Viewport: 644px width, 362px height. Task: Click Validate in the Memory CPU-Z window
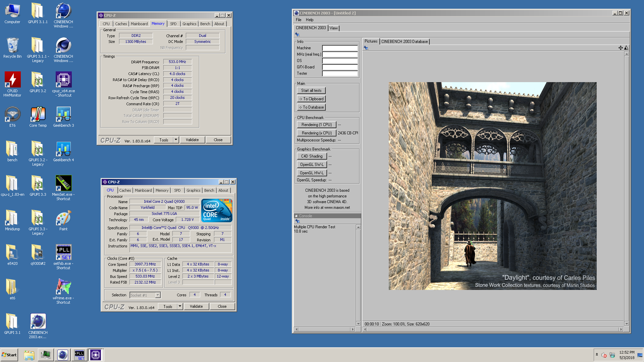pyautogui.click(x=192, y=140)
